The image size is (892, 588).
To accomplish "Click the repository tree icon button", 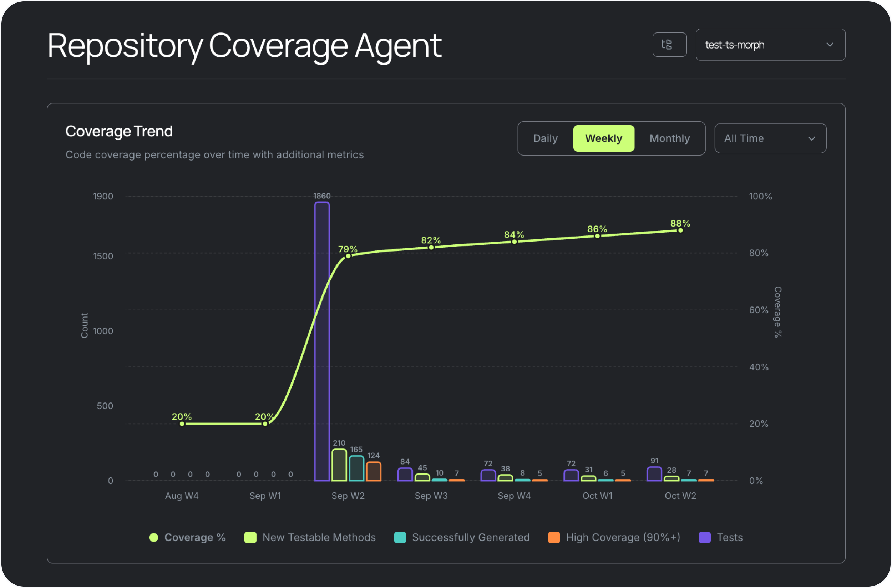I will pyautogui.click(x=669, y=45).
